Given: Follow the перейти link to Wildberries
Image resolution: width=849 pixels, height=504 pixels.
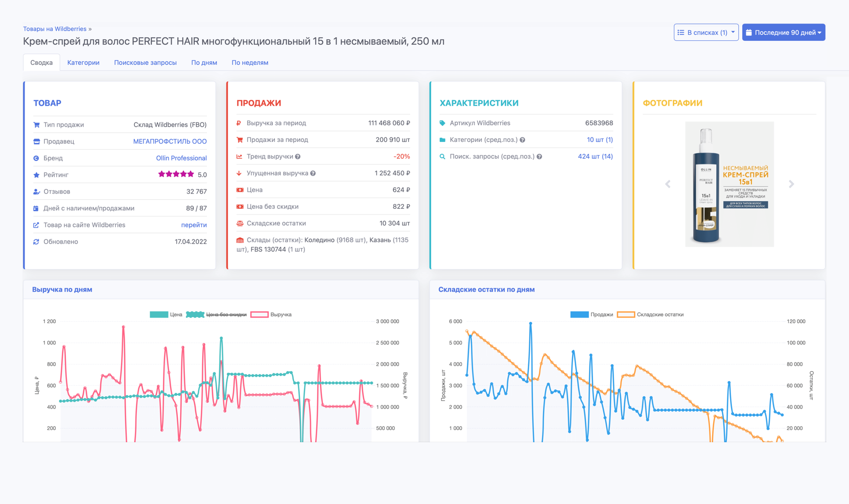Looking at the screenshot, I should pos(194,225).
